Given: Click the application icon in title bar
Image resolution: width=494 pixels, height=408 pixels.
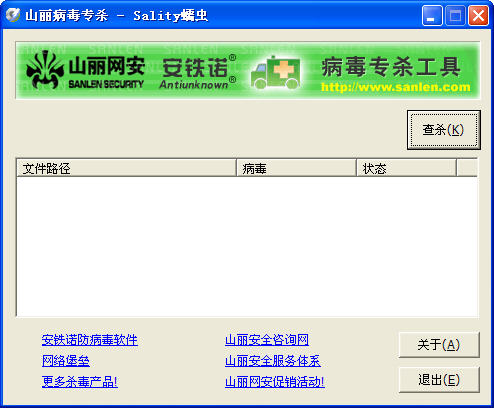Looking at the screenshot, I should 13,15.
